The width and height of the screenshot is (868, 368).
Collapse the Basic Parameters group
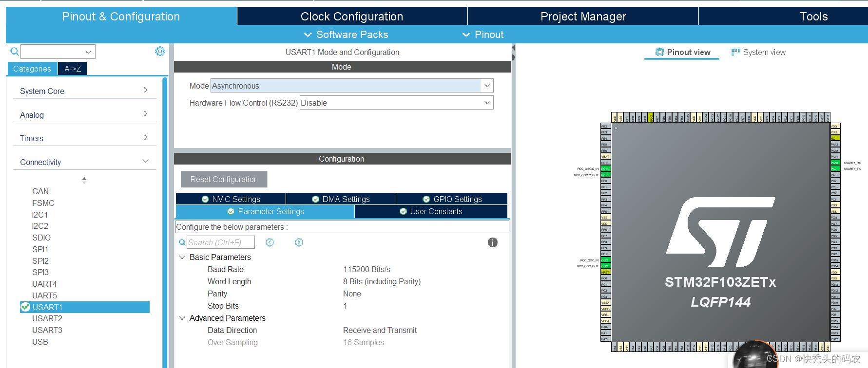pyautogui.click(x=182, y=257)
